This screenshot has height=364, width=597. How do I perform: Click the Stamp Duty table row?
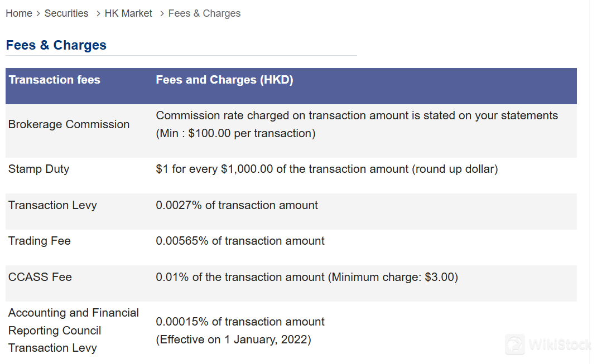pyautogui.click(x=38, y=168)
